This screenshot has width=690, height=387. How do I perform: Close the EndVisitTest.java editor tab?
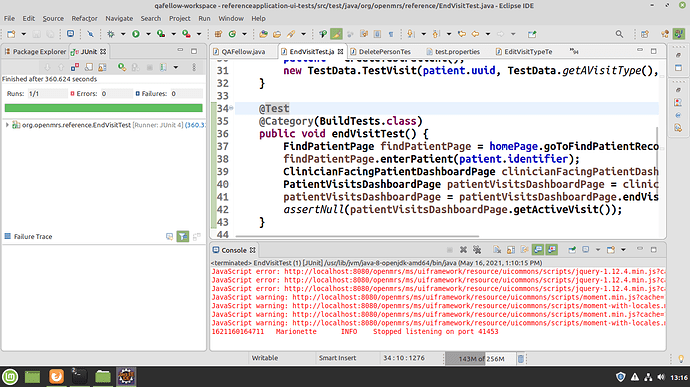(340, 52)
